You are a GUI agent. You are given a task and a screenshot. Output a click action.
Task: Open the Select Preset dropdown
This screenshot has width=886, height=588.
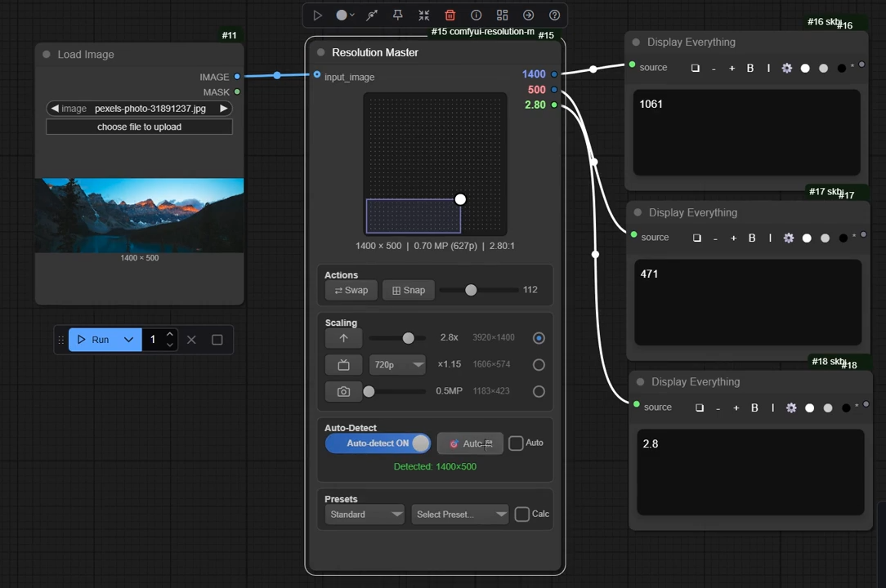point(459,514)
